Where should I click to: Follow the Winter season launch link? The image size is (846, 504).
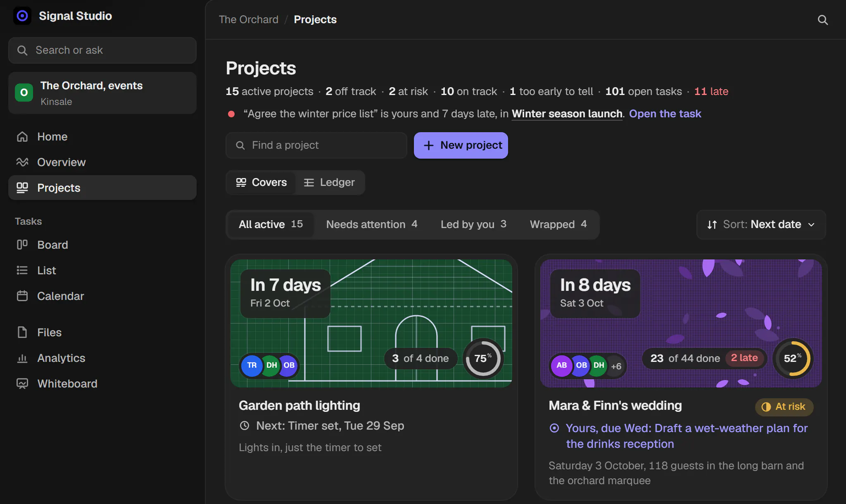click(x=567, y=114)
